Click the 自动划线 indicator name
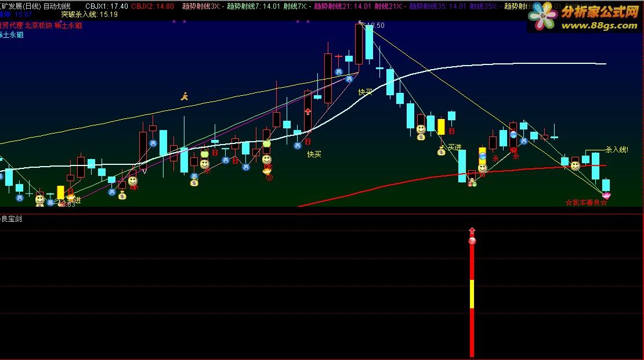 point(57,6)
